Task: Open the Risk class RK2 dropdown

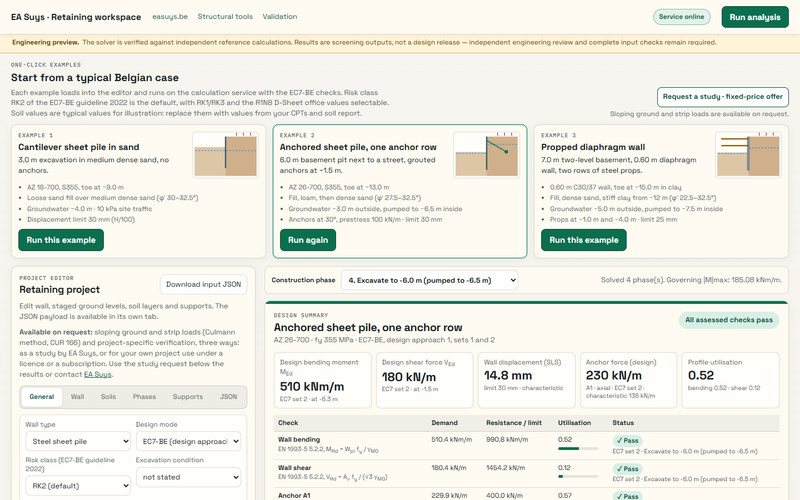Action: pyautogui.click(x=78, y=486)
